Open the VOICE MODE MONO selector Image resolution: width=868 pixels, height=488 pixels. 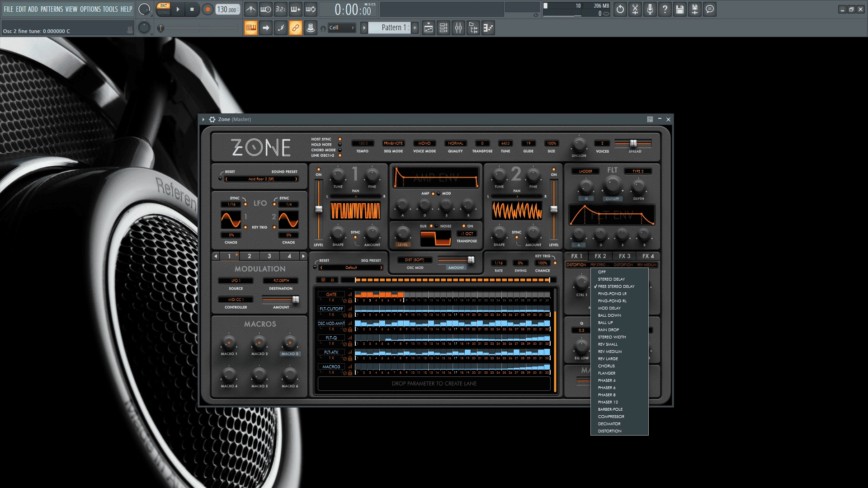pyautogui.click(x=425, y=143)
